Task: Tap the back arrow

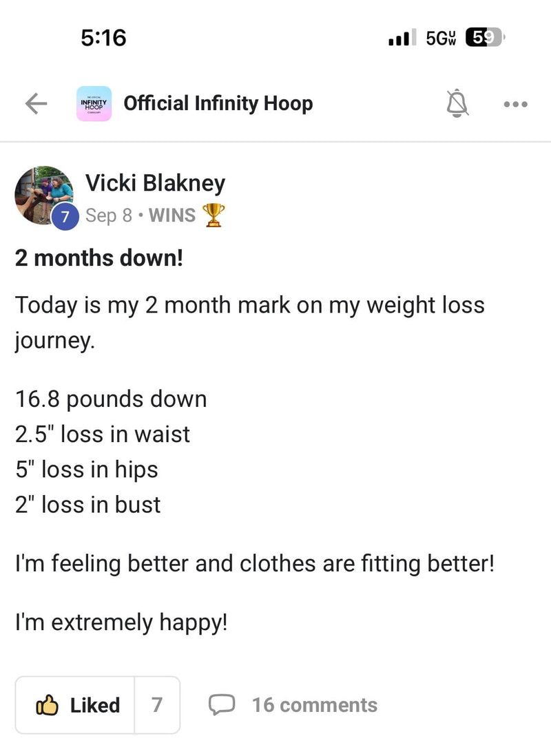Action: [36, 104]
